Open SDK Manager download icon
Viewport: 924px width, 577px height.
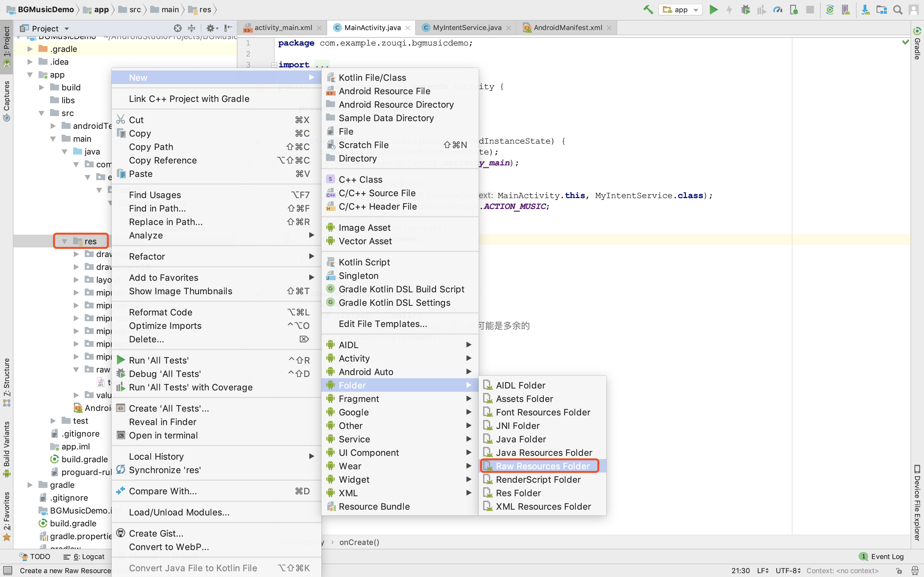(866, 10)
